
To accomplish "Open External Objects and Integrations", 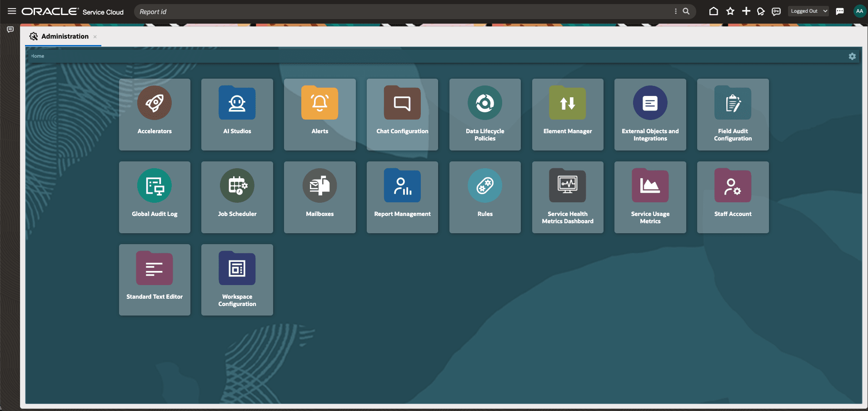I will click(x=650, y=115).
